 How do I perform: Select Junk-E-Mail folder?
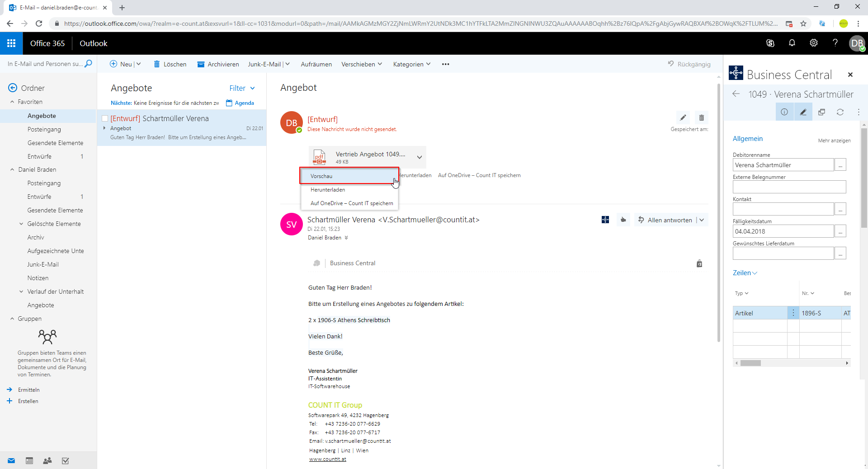(43, 264)
